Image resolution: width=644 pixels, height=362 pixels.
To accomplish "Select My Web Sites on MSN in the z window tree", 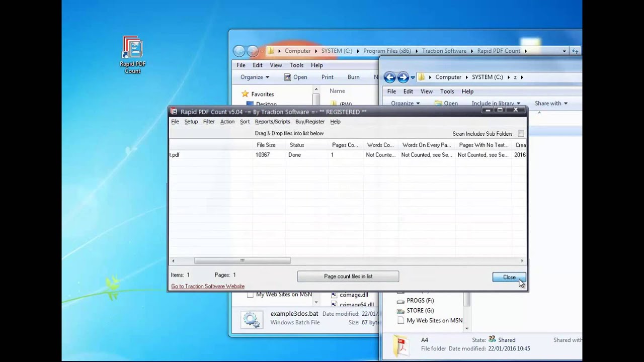I will click(x=434, y=320).
